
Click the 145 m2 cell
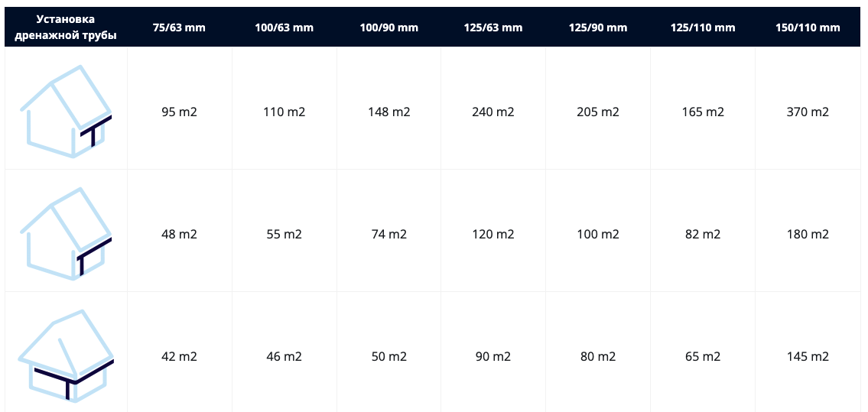(808, 356)
